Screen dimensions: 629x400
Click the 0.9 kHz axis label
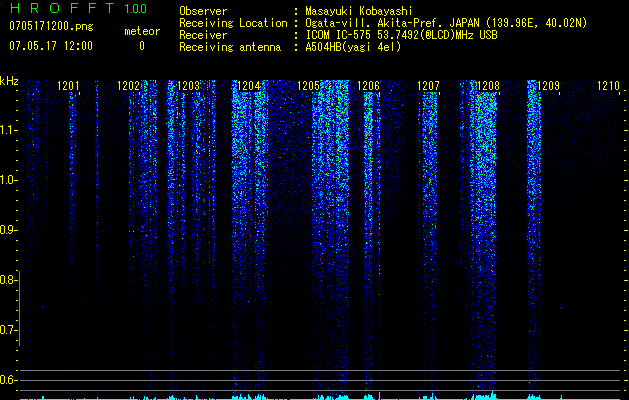[x=8, y=230]
